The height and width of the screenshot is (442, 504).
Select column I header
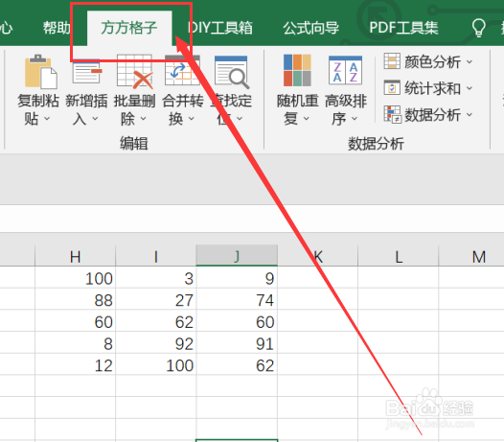(x=156, y=256)
